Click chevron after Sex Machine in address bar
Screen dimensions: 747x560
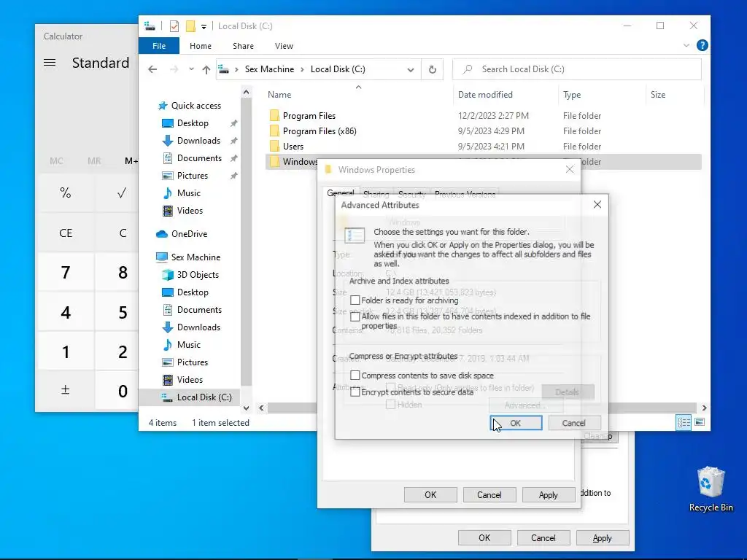(x=302, y=69)
